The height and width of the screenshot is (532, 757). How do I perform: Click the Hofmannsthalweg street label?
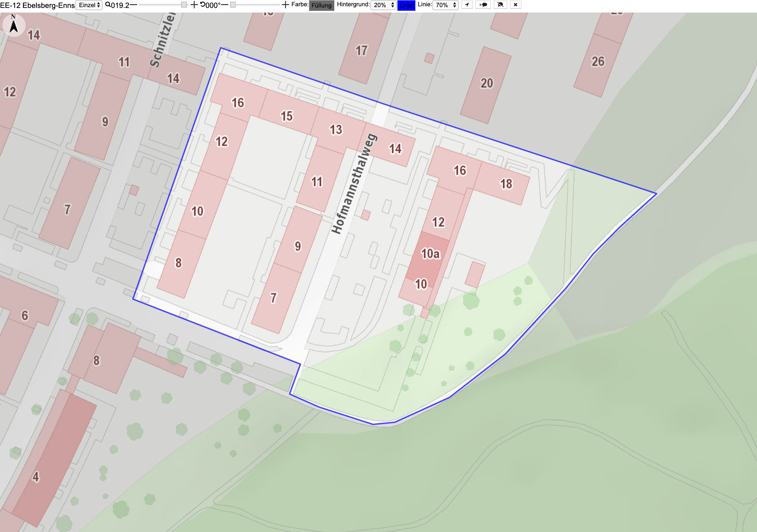pos(354,183)
